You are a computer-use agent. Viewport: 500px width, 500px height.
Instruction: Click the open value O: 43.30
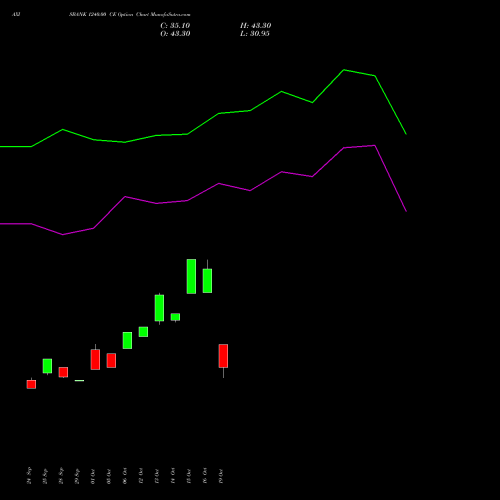(x=175, y=34)
